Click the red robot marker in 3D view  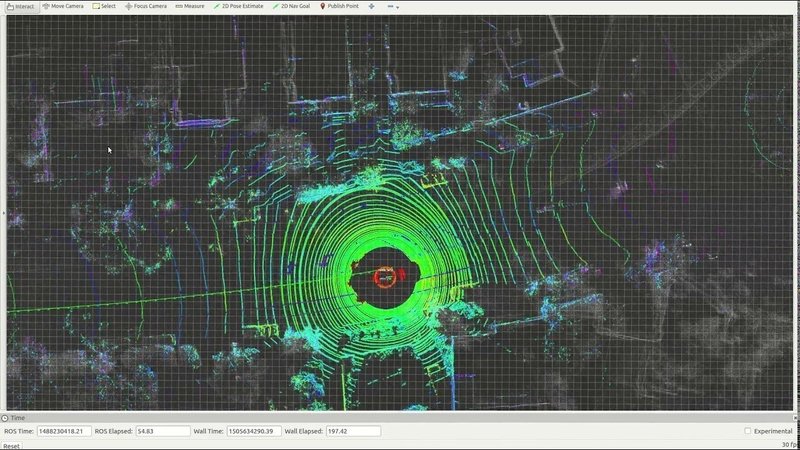[384, 278]
